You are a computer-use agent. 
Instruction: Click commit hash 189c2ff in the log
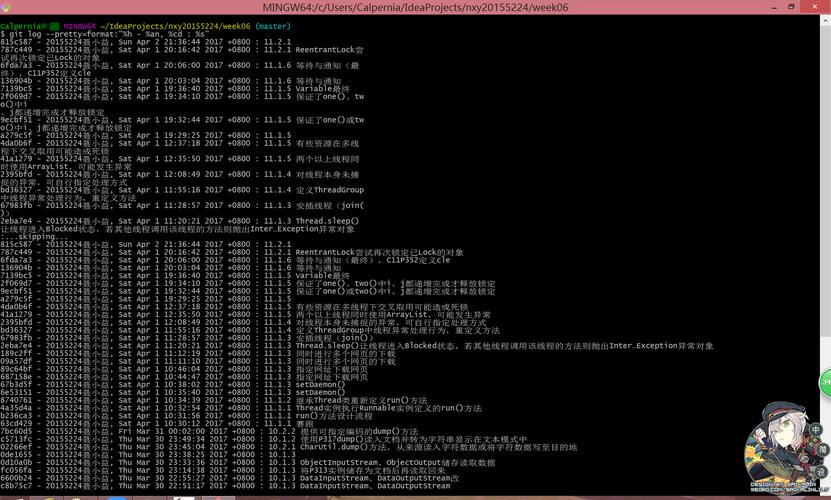click(17, 353)
